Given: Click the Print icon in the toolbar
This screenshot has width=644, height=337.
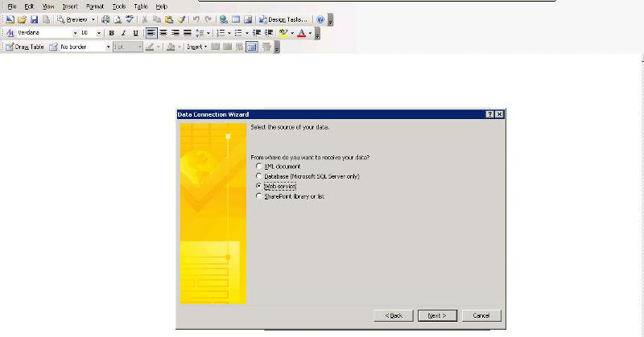Looking at the screenshot, I should point(105,19).
